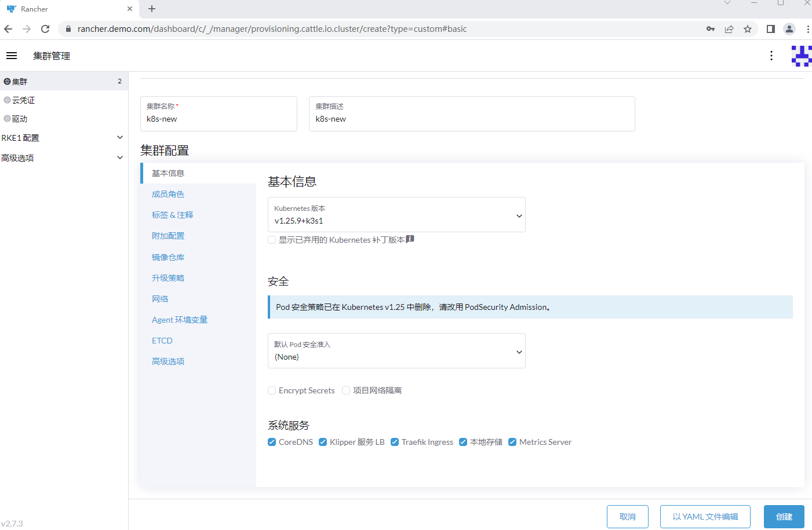Switch to the 网络 tab
Screen dimensions: 812x530
pyautogui.click(x=160, y=299)
